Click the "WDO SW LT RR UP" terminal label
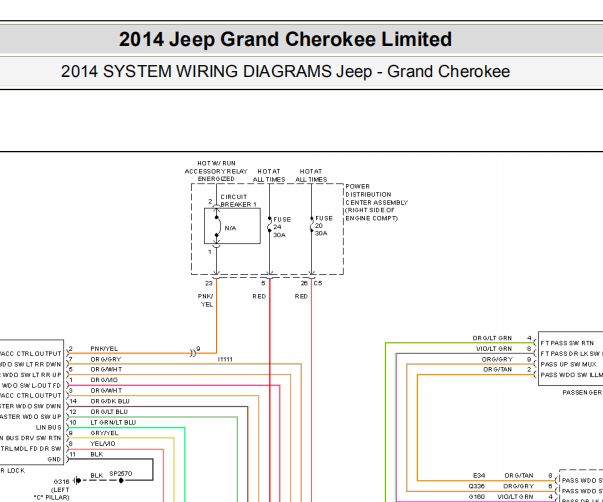 [31, 375]
